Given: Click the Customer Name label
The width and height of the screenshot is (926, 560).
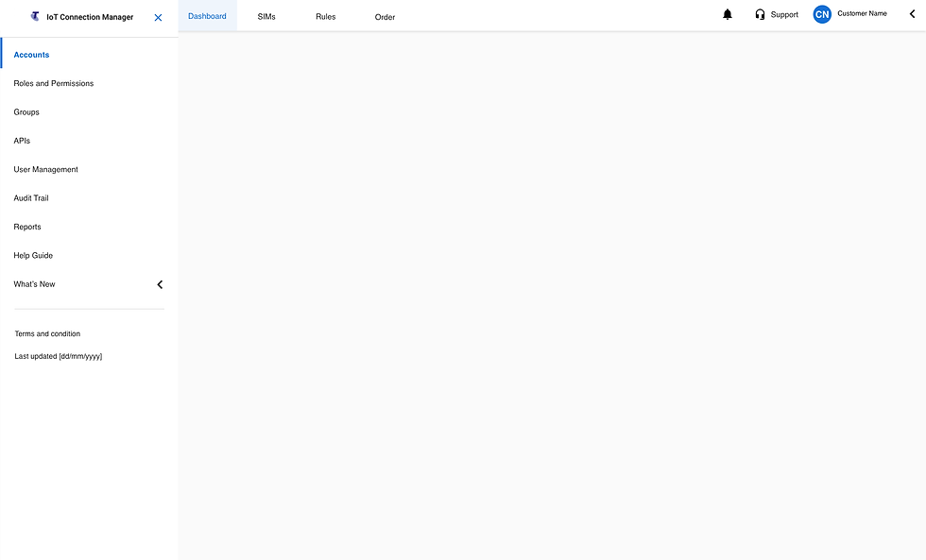Looking at the screenshot, I should 862,13.
